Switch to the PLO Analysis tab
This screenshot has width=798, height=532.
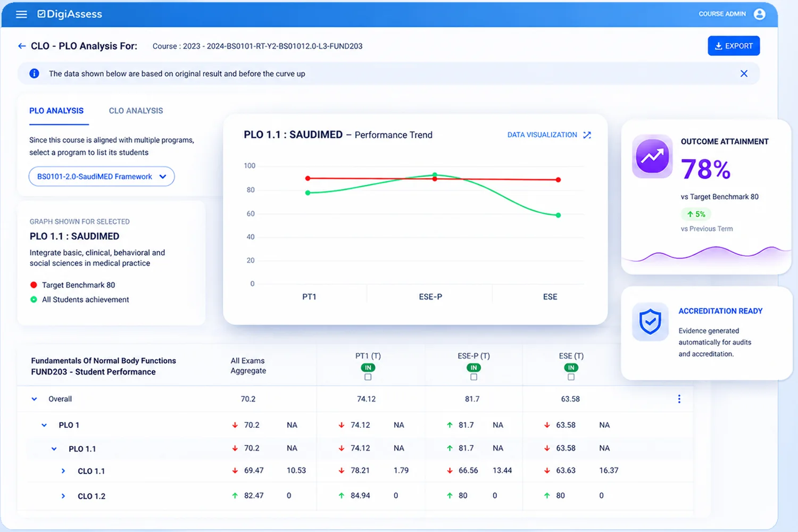tap(56, 111)
